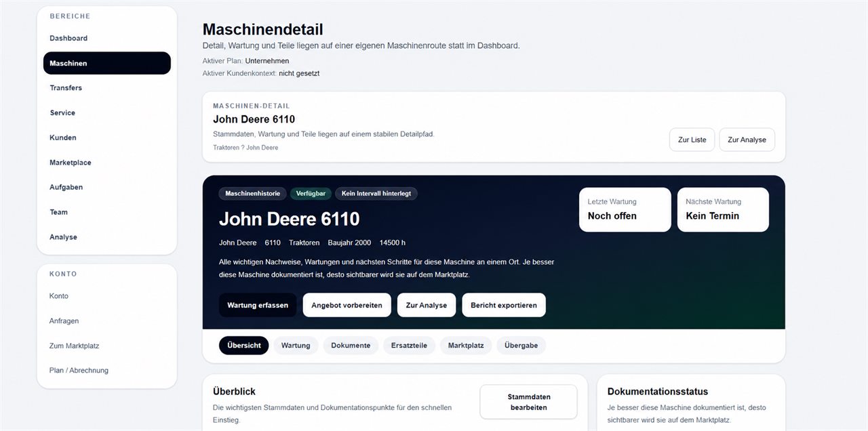Open the Service section
Screen dimensions: 868x431
pos(107,112)
